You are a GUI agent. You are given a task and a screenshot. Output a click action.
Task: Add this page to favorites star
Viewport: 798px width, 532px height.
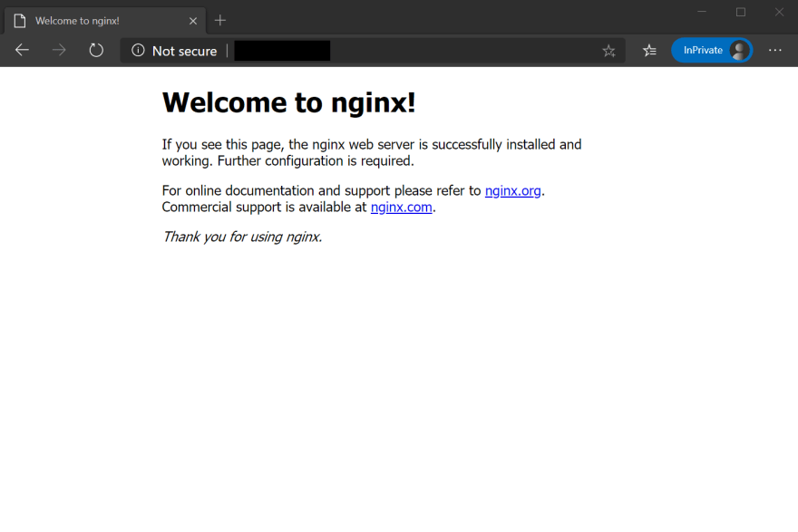pos(608,51)
